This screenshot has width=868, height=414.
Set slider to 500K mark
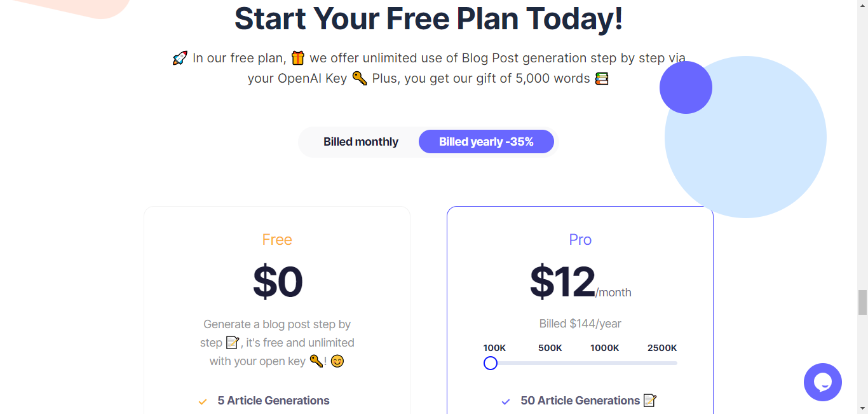550,348
